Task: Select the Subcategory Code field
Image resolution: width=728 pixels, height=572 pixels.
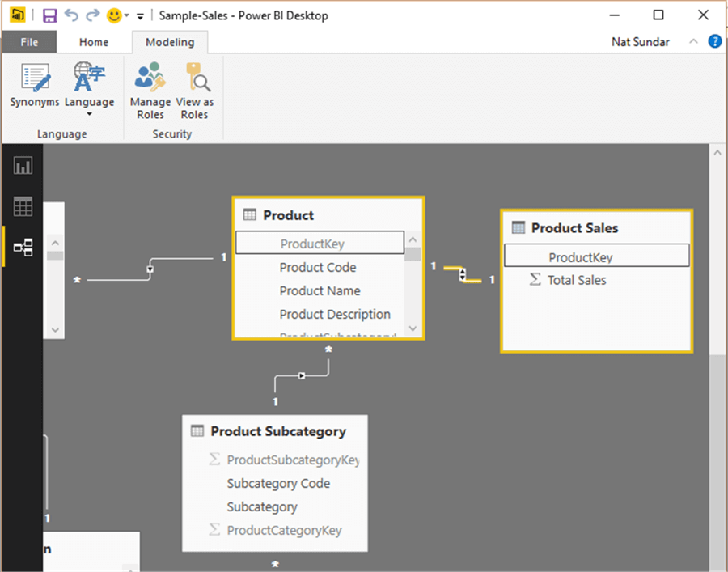Action: point(278,484)
